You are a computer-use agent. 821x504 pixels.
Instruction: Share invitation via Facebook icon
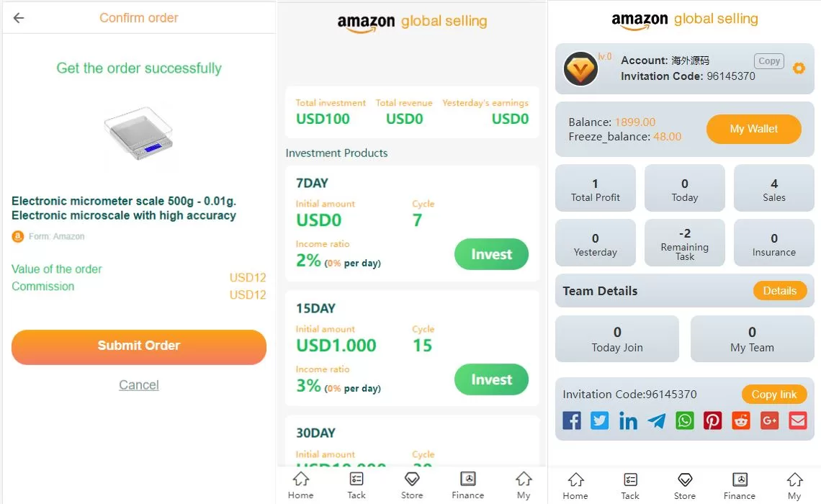click(572, 420)
